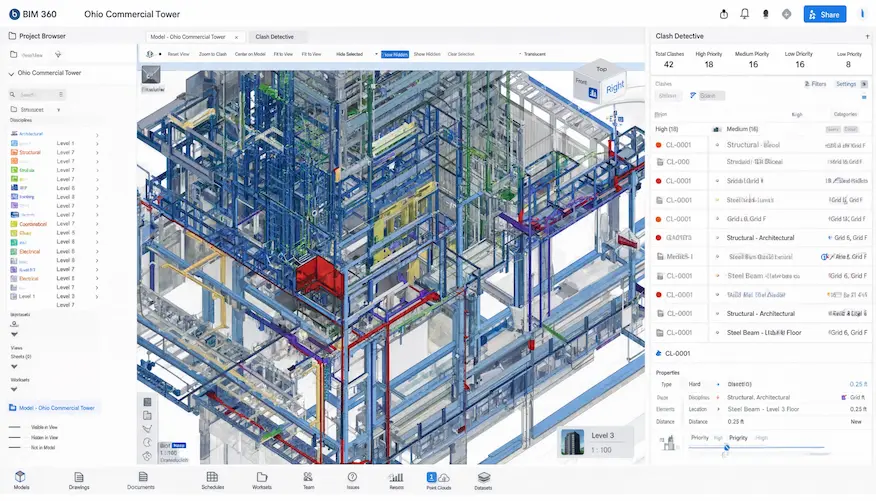Expand the Coordination row chevron
Viewport: 876px width, 501px height.
97,224
